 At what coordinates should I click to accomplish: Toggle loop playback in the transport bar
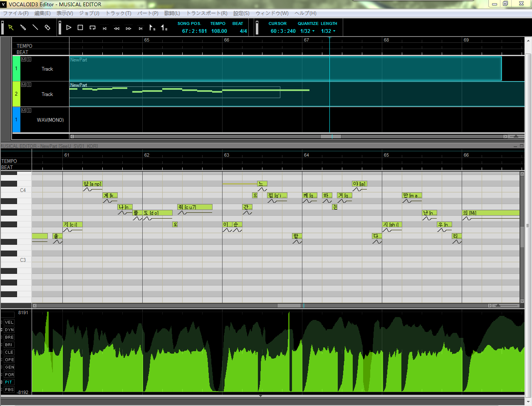92,27
